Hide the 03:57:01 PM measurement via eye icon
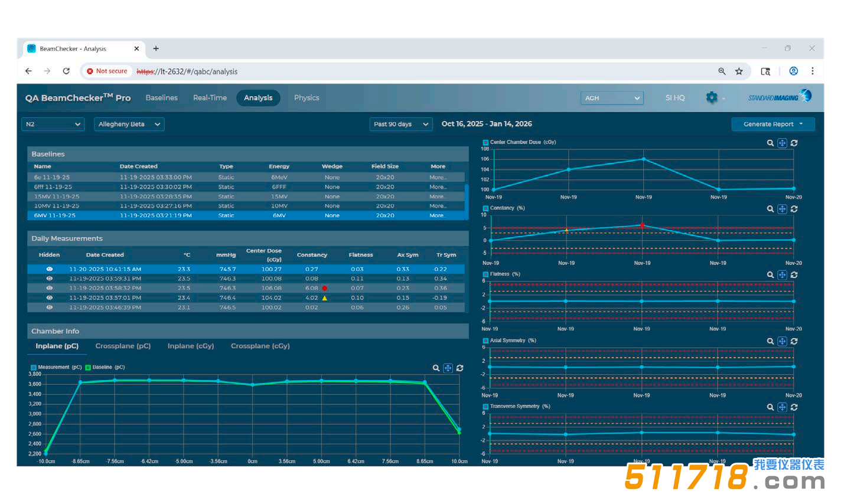 (50, 297)
